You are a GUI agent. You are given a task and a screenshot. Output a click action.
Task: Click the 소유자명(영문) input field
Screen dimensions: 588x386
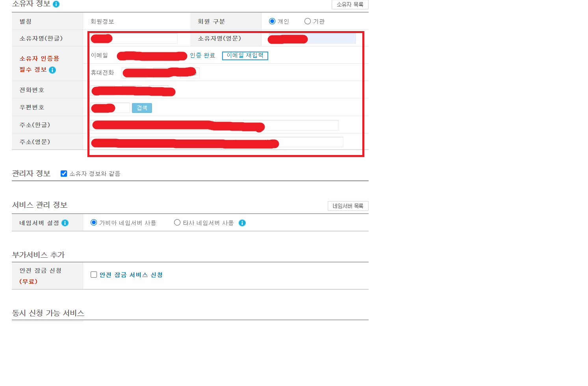coord(312,39)
